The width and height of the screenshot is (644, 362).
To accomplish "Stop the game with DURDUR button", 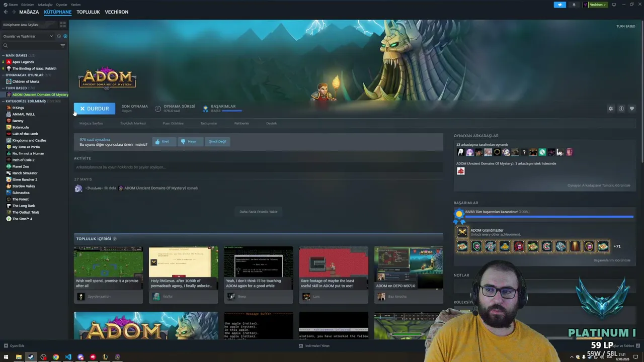I will (95, 109).
